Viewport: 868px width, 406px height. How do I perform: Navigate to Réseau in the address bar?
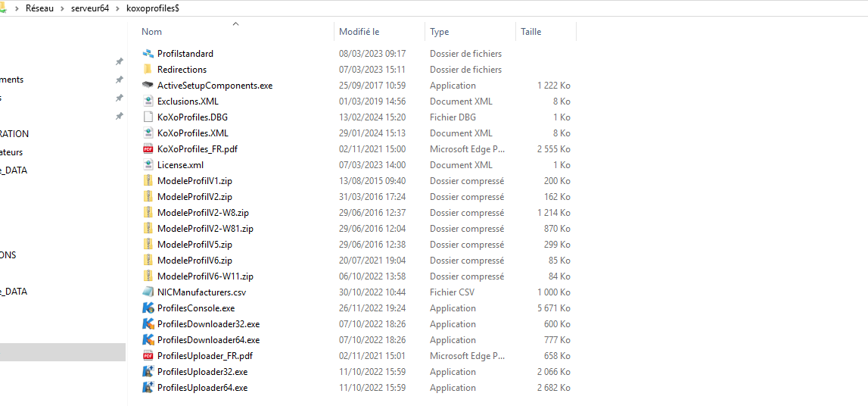pos(39,9)
